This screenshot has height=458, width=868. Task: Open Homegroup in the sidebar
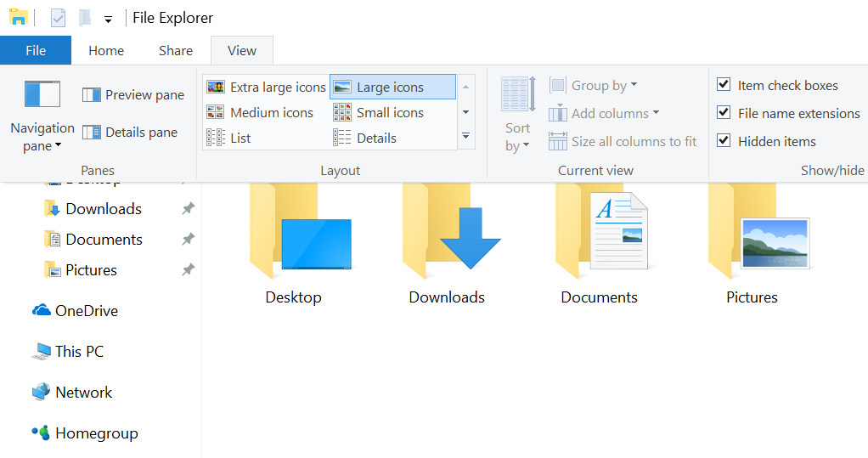point(85,433)
